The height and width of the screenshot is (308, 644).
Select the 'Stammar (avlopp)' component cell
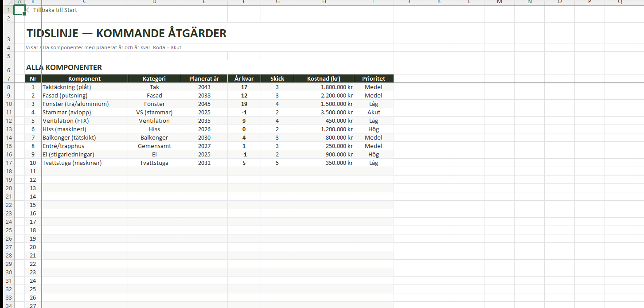click(66, 113)
